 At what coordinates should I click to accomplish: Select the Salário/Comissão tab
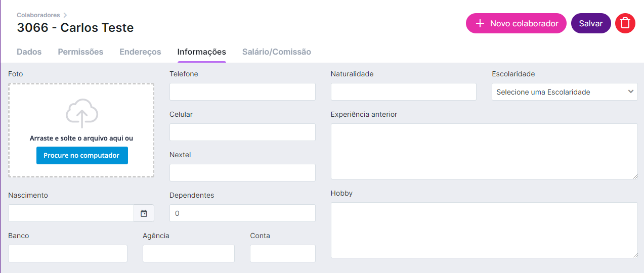tap(277, 52)
